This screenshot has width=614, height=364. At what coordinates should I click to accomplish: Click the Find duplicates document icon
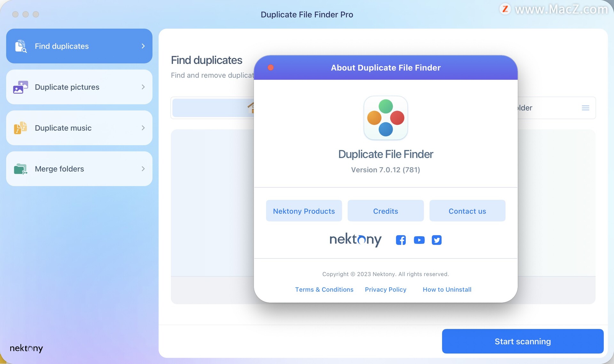point(21,46)
